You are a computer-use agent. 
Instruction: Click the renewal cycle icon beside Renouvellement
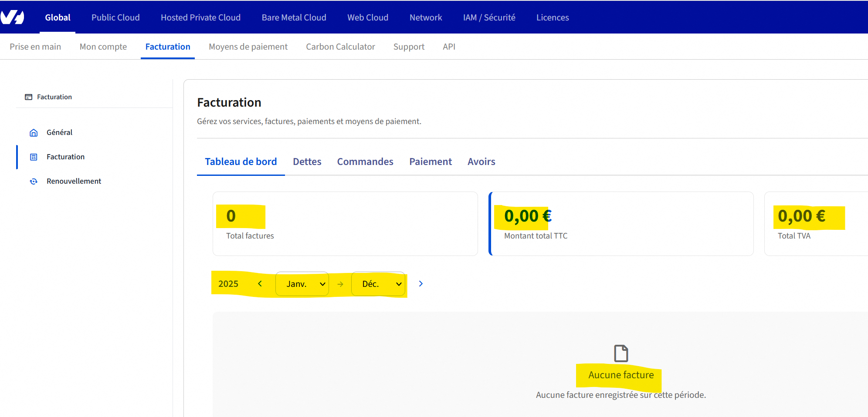click(x=34, y=182)
